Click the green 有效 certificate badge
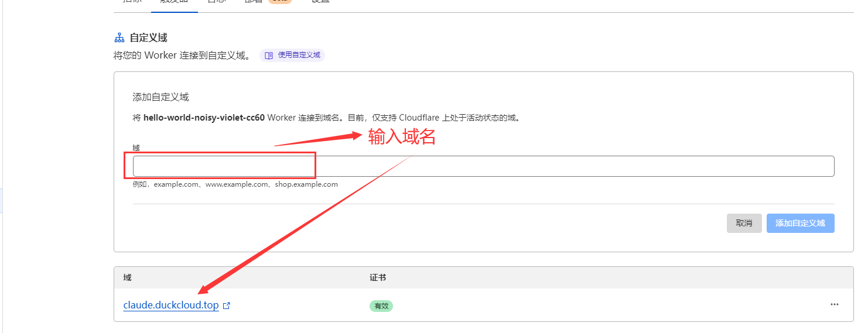868x333 pixels. pyautogui.click(x=381, y=305)
